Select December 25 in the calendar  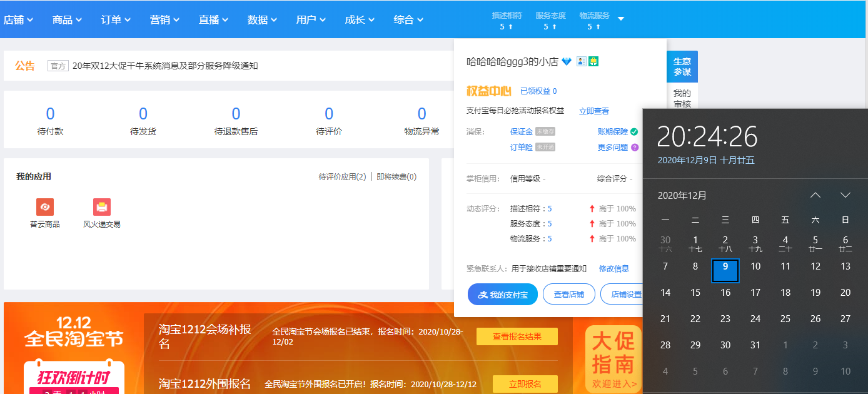785,319
